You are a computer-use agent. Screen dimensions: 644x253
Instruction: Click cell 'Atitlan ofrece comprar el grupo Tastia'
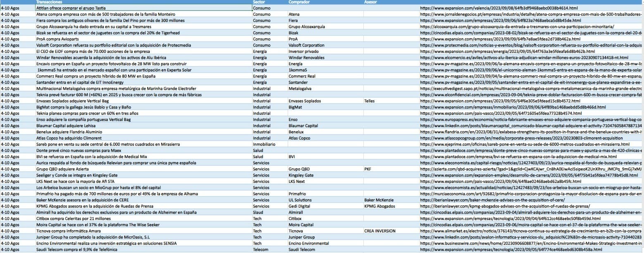tap(143, 8)
